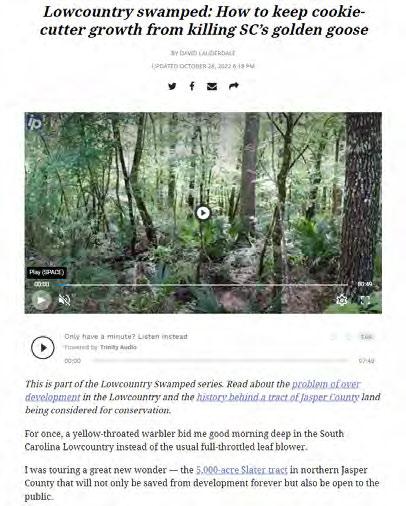Click the video player play button at bottom left

coord(41,300)
